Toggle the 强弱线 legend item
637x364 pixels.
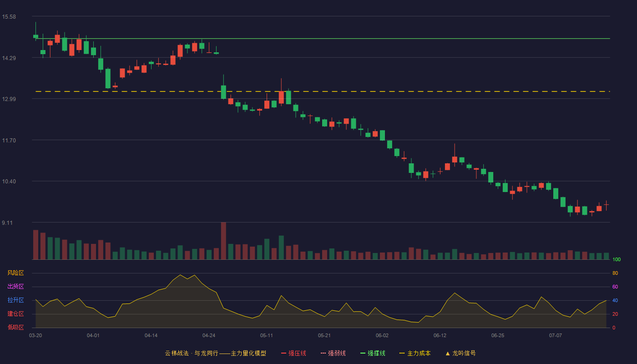point(333,353)
